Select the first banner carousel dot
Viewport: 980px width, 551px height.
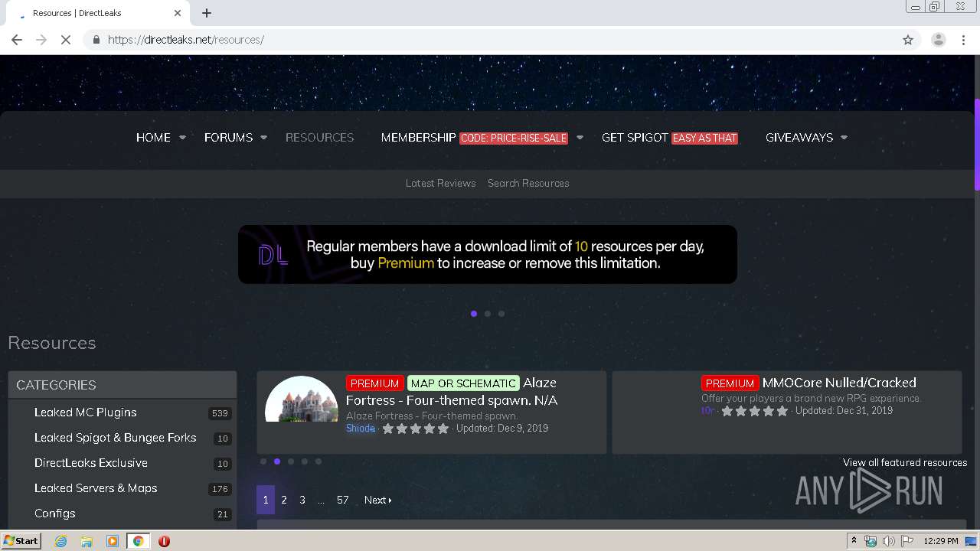(474, 314)
